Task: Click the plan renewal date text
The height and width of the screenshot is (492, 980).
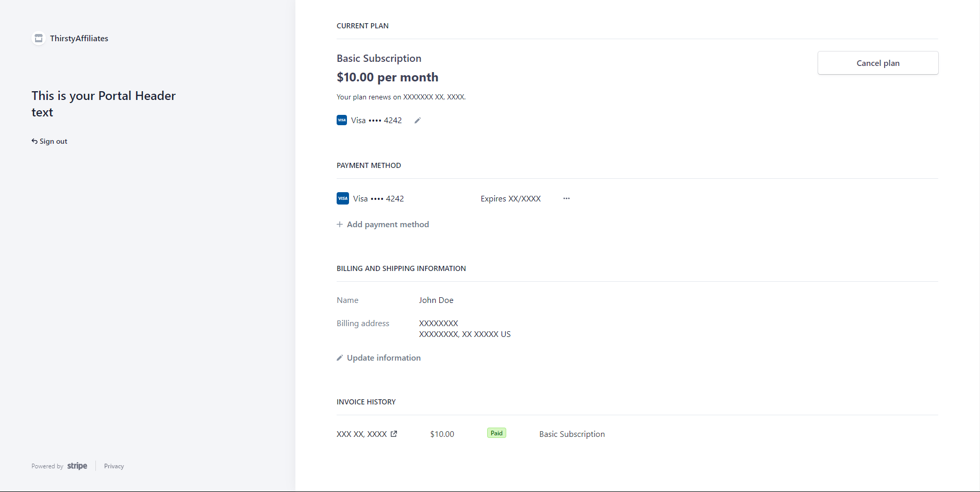Action: [x=401, y=97]
